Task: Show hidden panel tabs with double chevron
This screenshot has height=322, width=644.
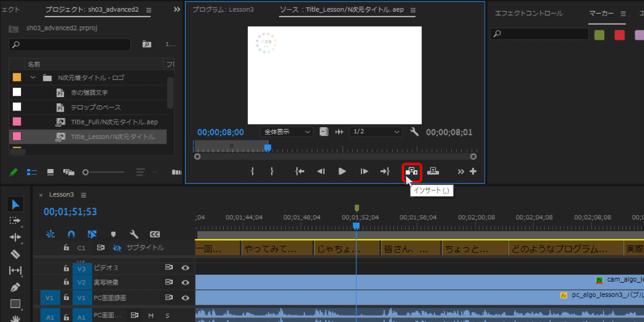Action: pos(177,10)
